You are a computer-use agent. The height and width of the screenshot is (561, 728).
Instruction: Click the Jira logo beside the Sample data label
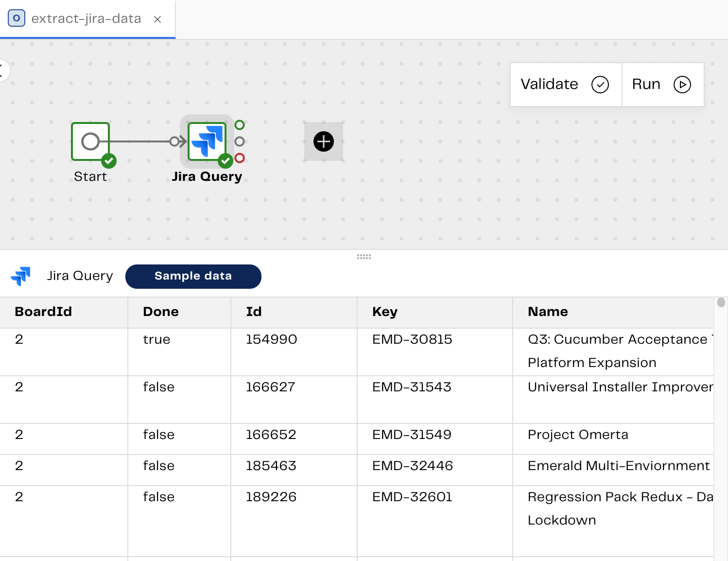[21, 276]
